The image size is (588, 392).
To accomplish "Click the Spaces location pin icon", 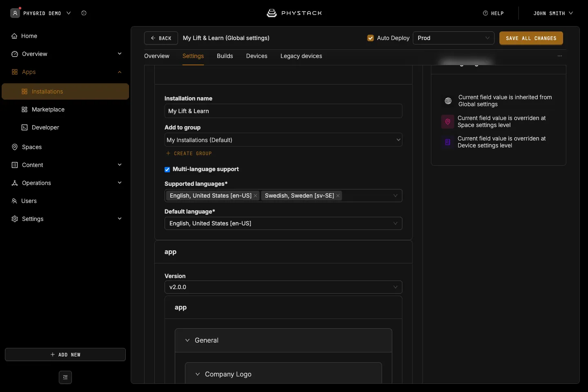I will click(15, 147).
